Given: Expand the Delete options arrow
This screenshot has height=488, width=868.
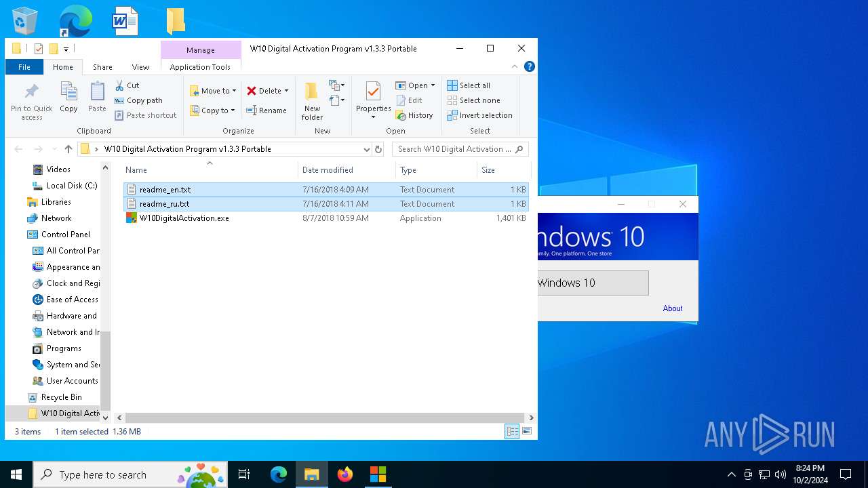Looking at the screenshot, I should [286, 91].
